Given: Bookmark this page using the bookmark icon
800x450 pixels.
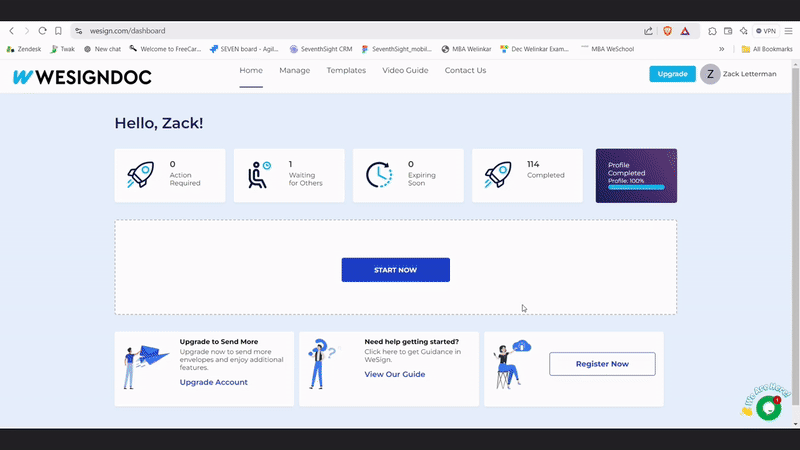Looking at the screenshot, I should tap(59, 31).
